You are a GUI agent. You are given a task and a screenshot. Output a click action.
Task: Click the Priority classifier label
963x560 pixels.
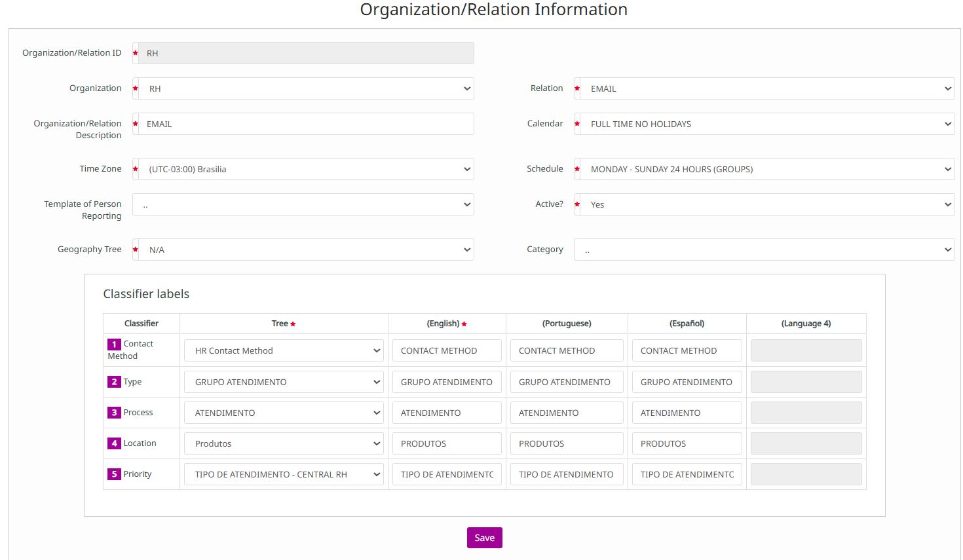click(138, 474)
